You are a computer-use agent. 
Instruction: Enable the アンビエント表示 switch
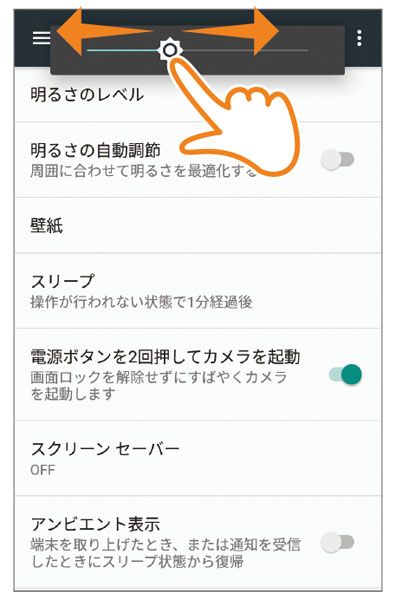click(x=337, y=542)
